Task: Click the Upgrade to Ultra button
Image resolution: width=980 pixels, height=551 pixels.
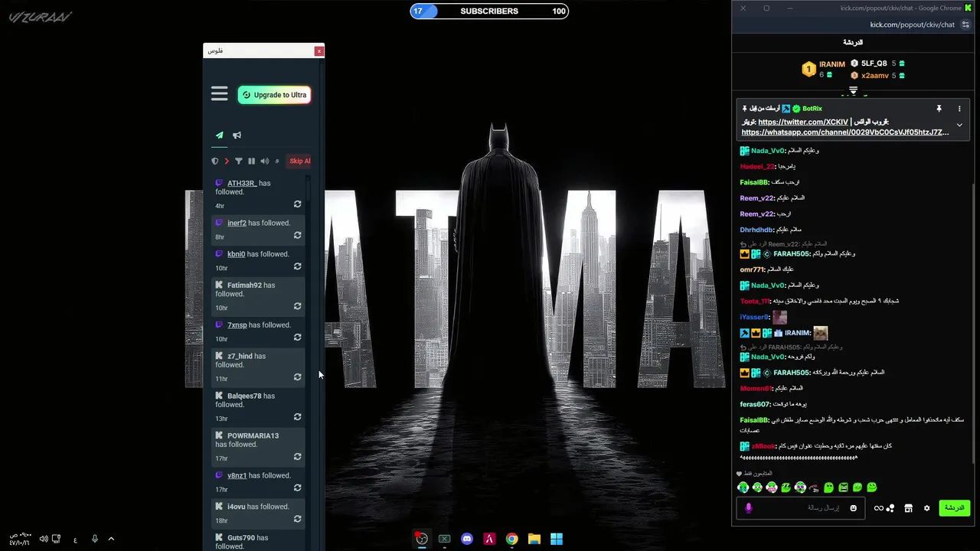Action: [x=274, y=95]
